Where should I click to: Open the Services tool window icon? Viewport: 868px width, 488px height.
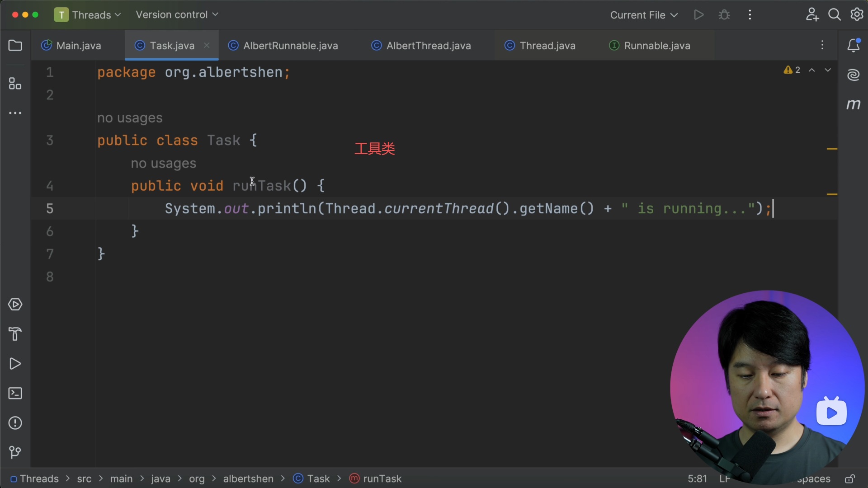click(15, 305)
